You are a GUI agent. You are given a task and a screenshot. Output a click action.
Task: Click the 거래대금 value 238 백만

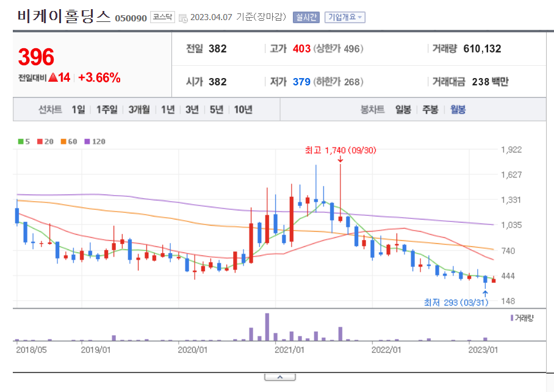(x=490, y=82)
